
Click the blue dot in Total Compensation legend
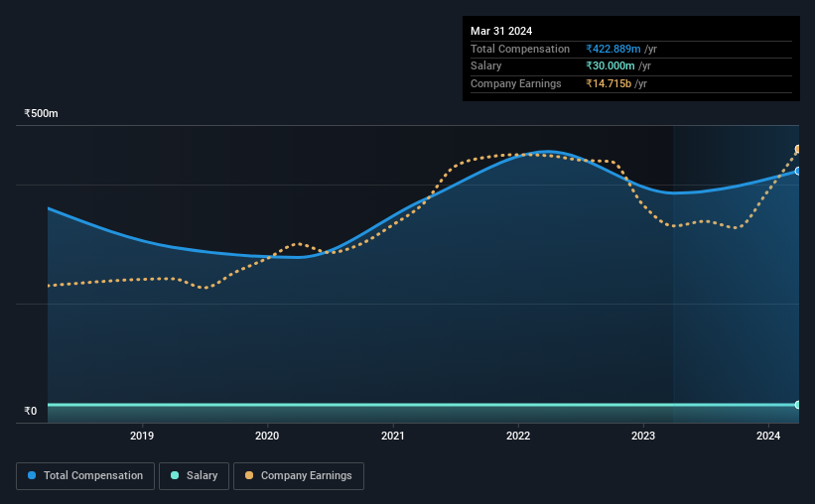[x=32, y=475]
